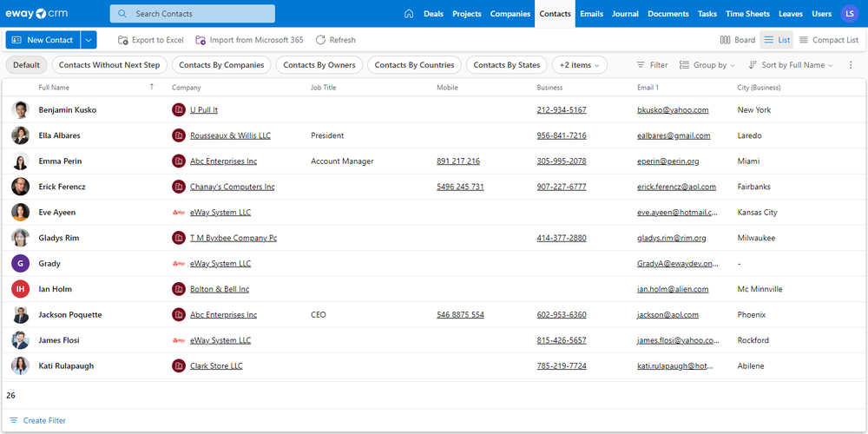This screenshot has height=434, width=868.
Task: Click Export to Excel
Action: [x=150, y=40]
